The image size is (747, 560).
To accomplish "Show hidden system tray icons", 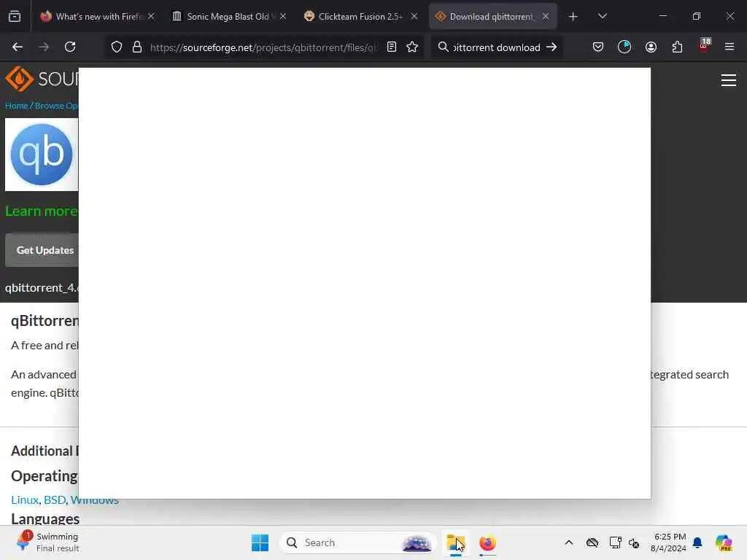I will [x=569, y=542].
